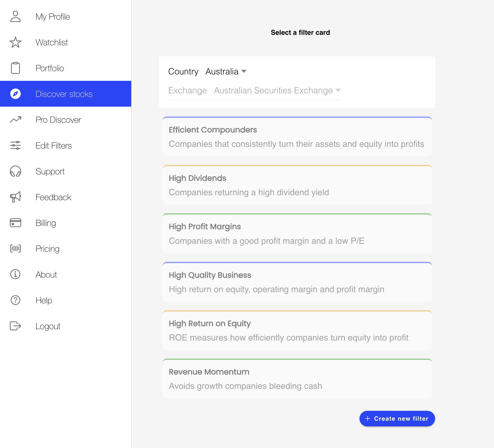Image resolution: width=494 pixels, height=448 pixels.
Task: Go to the About menu item
Action: pos(46,275)
